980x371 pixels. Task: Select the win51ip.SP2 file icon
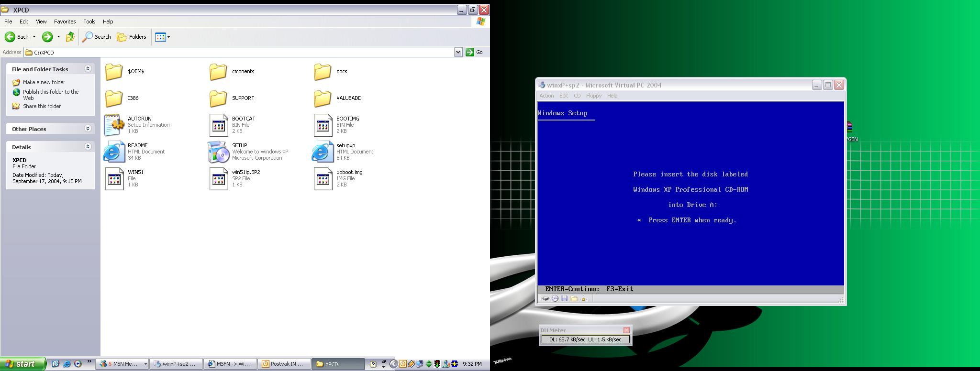(x=218, y=178)
